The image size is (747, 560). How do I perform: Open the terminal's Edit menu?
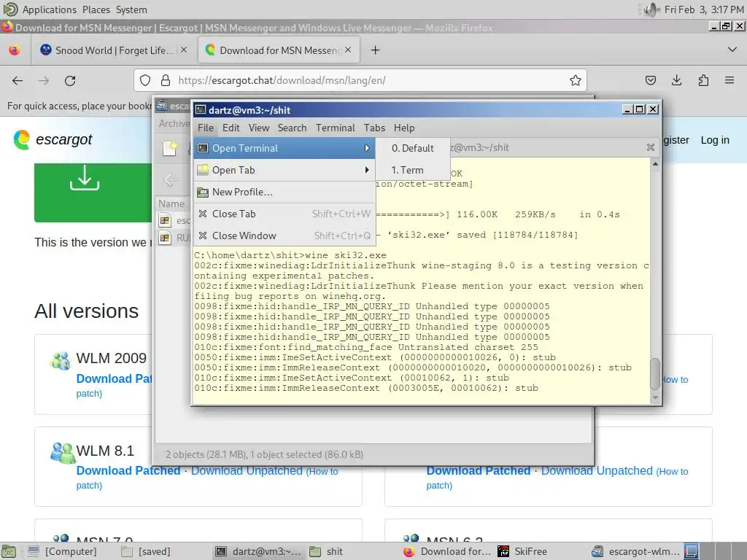click(x=231, y=128)
